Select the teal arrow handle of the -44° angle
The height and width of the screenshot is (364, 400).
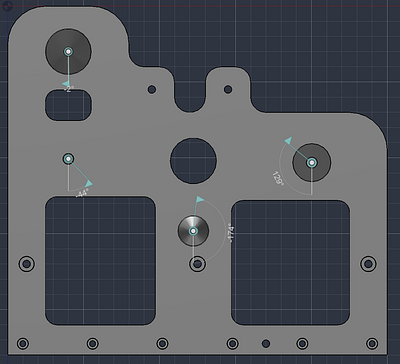tap(89, 184)
